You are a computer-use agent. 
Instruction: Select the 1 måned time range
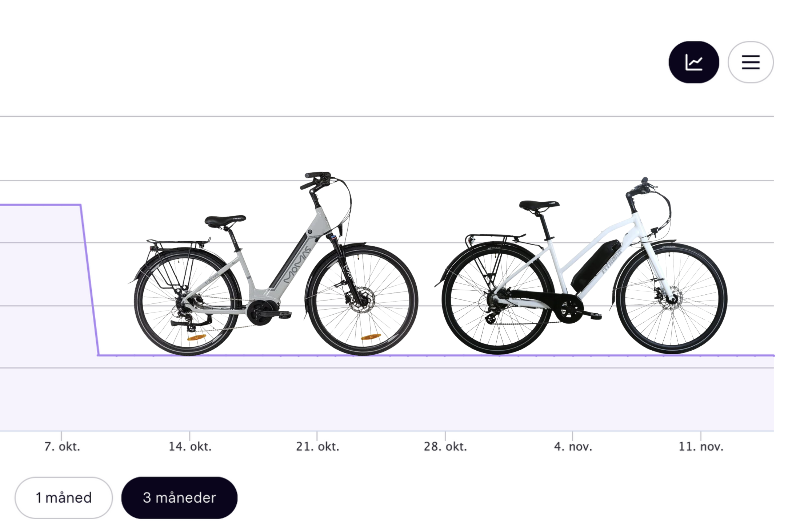pos(64,497)
